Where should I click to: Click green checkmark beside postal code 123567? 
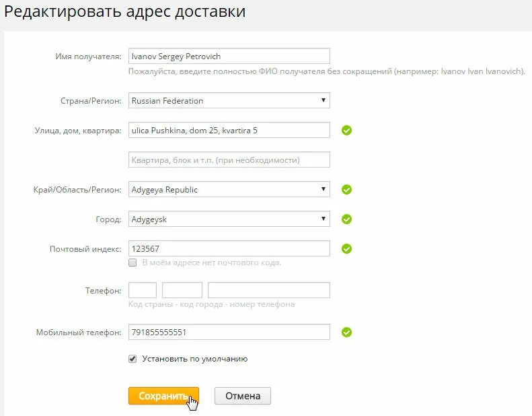tap(346, 249)
